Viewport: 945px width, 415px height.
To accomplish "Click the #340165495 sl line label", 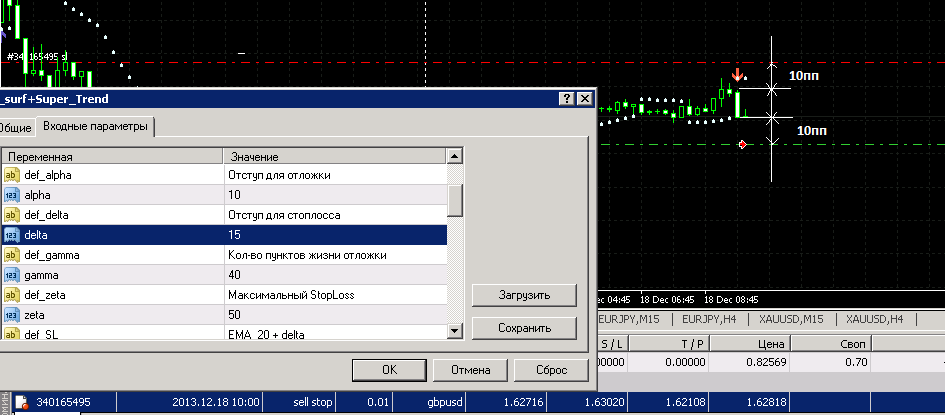I will tap(37, 57).
